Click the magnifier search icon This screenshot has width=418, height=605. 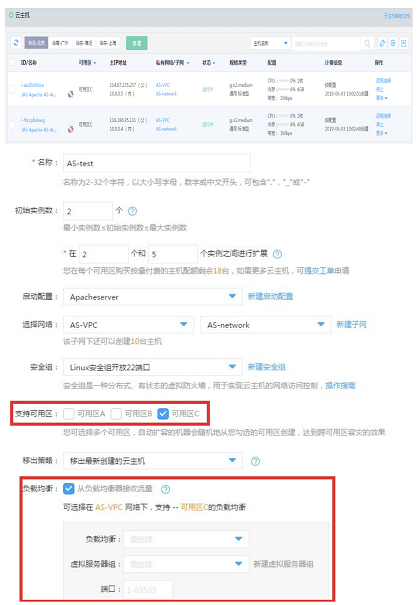coord(367,43)
